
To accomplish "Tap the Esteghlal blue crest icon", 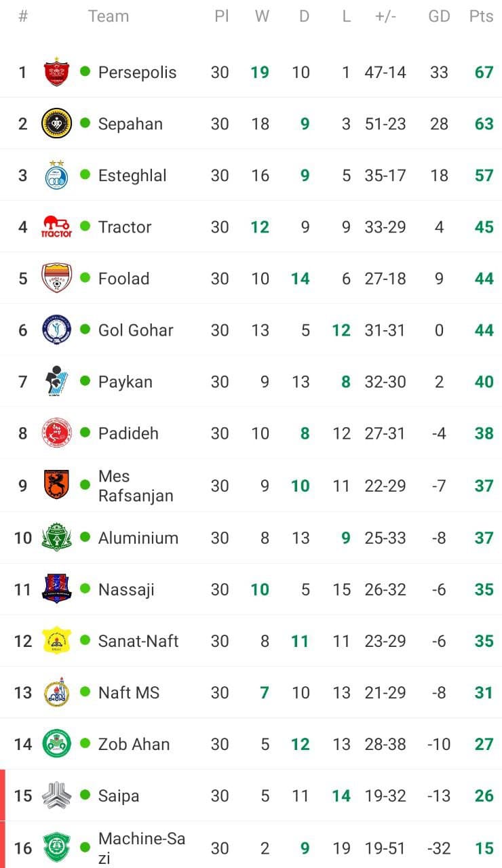I will pos(56,174).
